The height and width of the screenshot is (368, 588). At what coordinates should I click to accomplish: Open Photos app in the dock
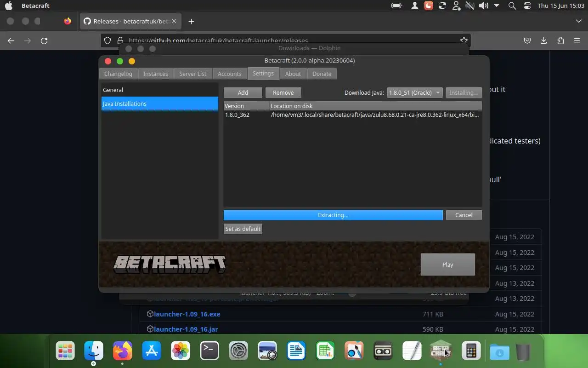coord(181,351)
